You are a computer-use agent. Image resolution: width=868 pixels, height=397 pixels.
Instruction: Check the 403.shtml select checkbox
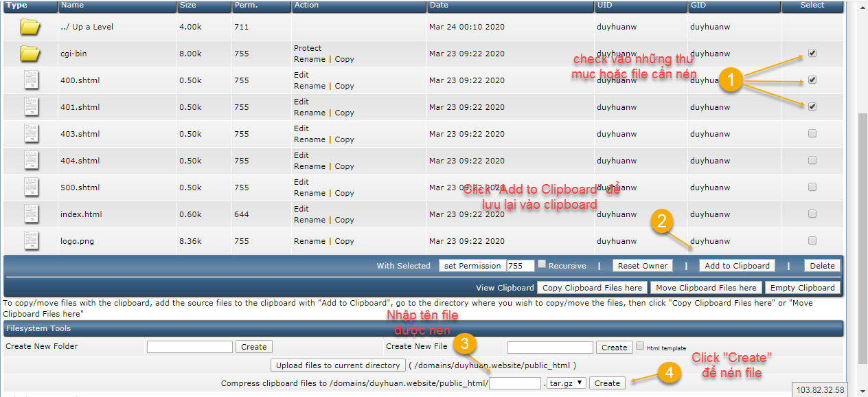click(812, 133)
